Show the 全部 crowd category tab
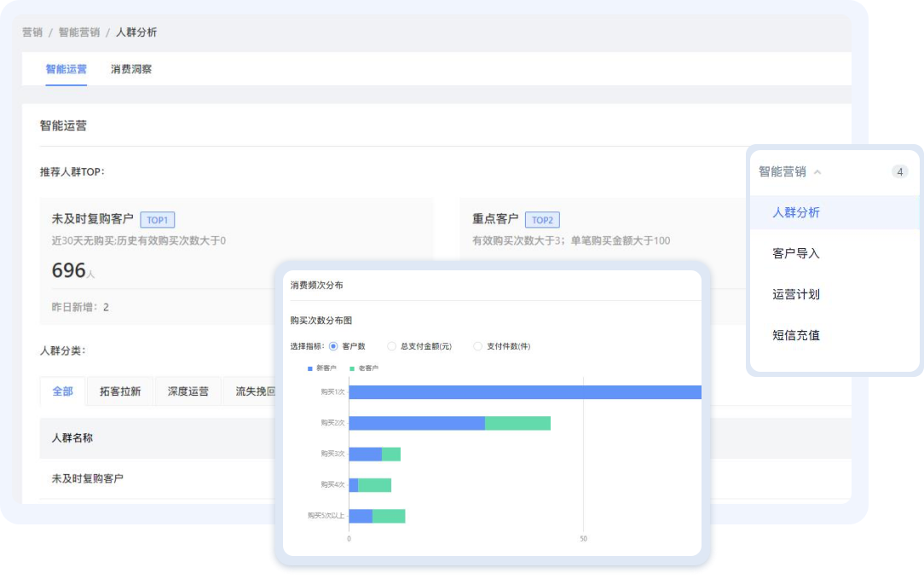The height and width of the screenshot is (579, 924). pos(62,391)
